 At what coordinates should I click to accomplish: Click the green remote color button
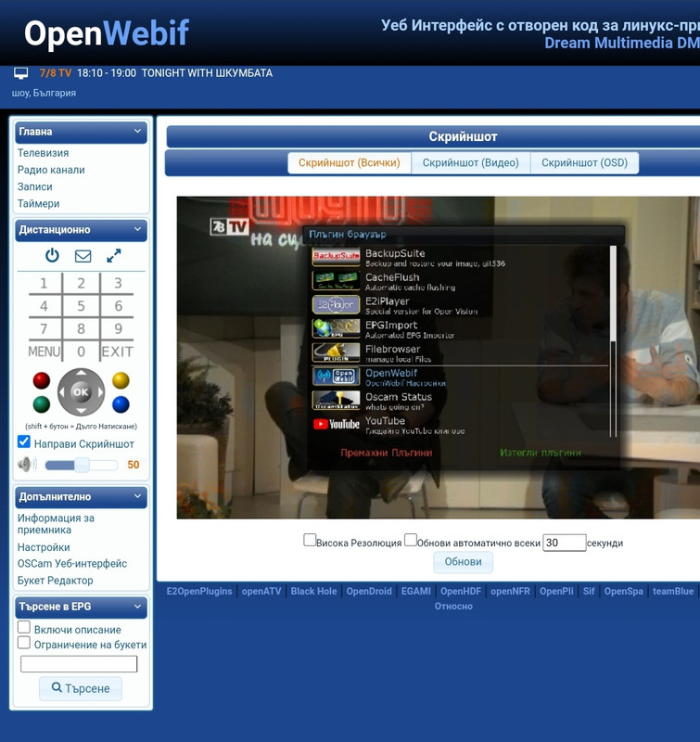click(42, 404)
